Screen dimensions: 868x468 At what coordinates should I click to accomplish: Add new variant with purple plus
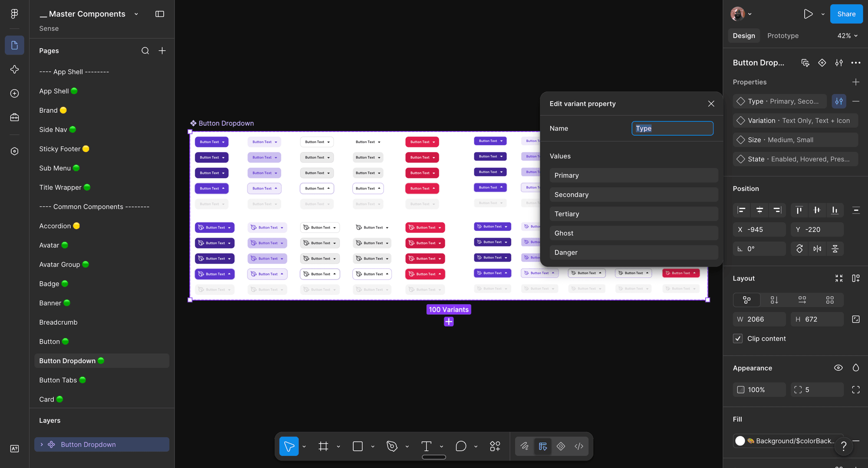tap(449, 322)
